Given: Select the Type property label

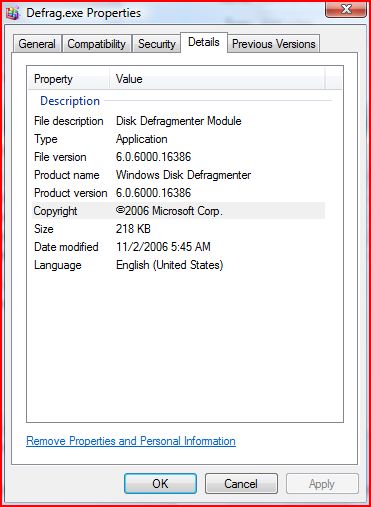Looking at the screenshot, I should [46, 139].
